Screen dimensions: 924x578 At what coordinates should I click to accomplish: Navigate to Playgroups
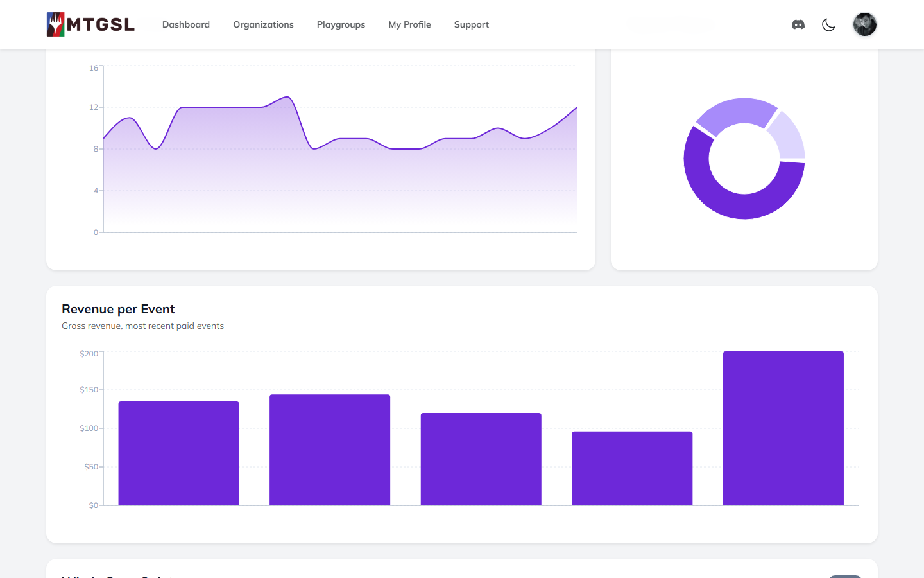(x=341, y=24)
